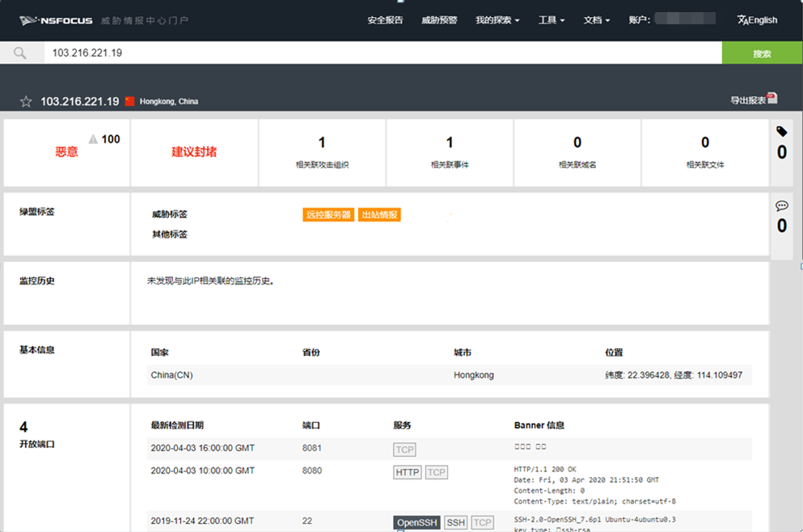The image size is (803, 532).
Task: Click the 出站情报 threat tag
Action: [379, 215]
